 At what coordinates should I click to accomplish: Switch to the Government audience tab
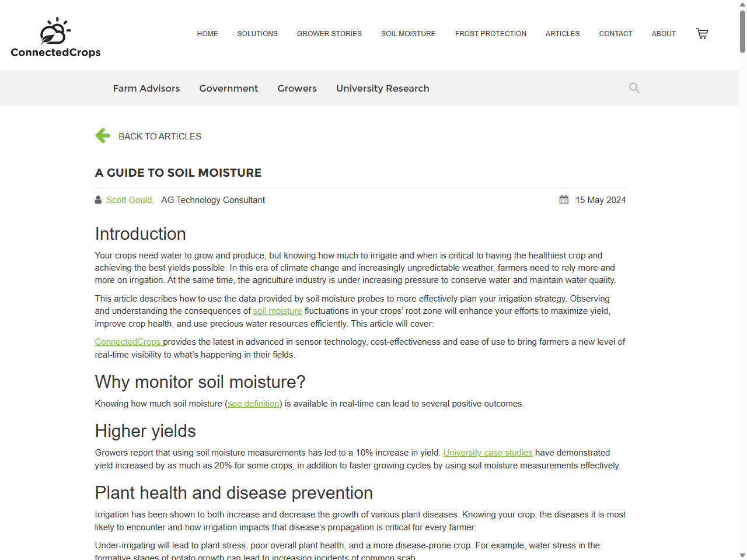pos(228,88)
